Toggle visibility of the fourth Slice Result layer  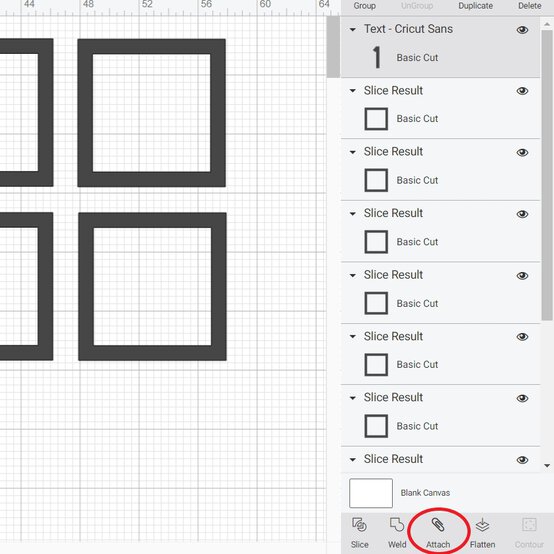coord(522,276)
